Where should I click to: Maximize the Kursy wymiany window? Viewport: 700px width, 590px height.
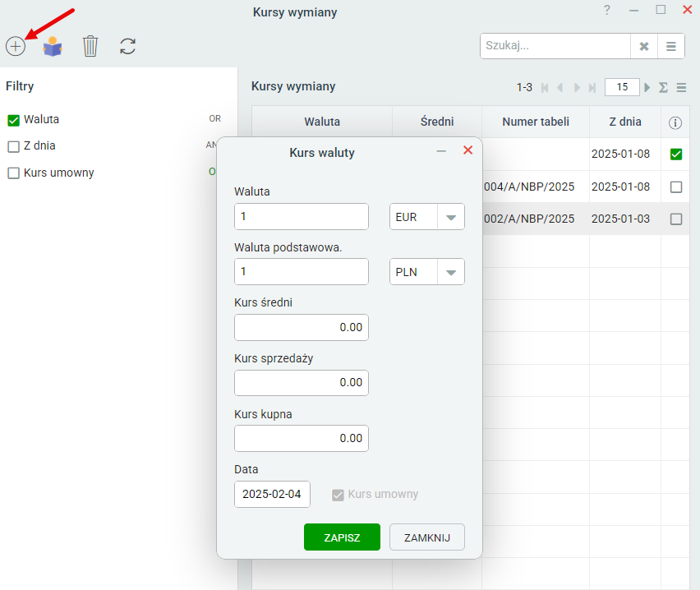[x=661, y=9]
